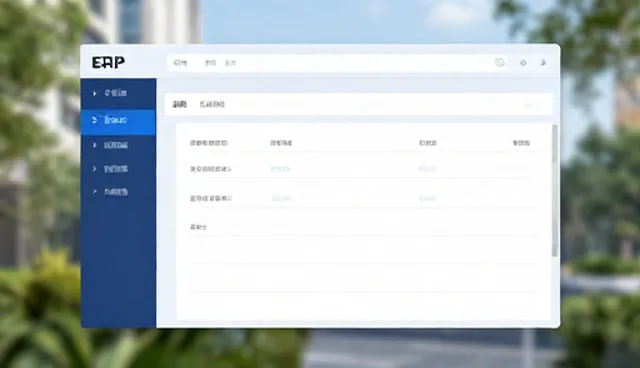Select the highlighted bright-blue sidebar item
Image resolution: width=640 pixels, height=368 pixels.
click(118, 122)
